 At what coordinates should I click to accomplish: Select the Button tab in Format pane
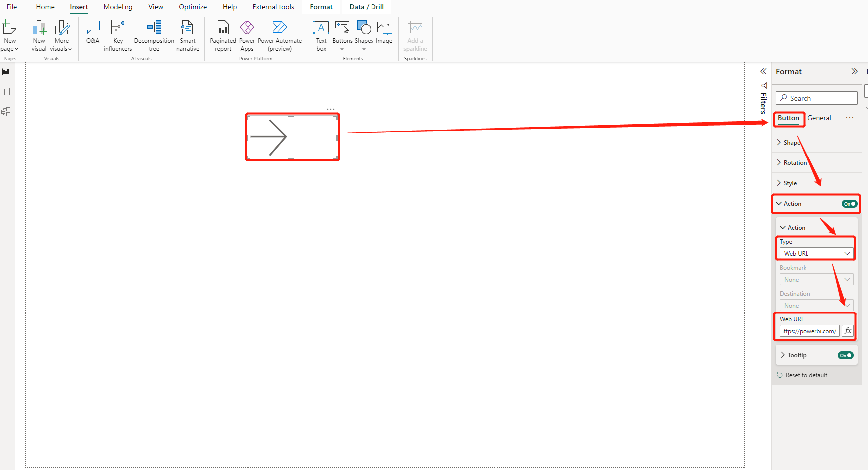coord(788,118)
